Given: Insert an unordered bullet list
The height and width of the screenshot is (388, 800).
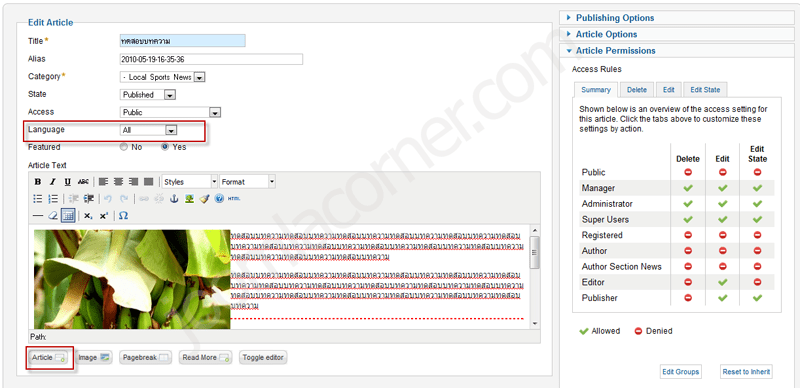Looking at the screenshot, I should coord(38,199).
